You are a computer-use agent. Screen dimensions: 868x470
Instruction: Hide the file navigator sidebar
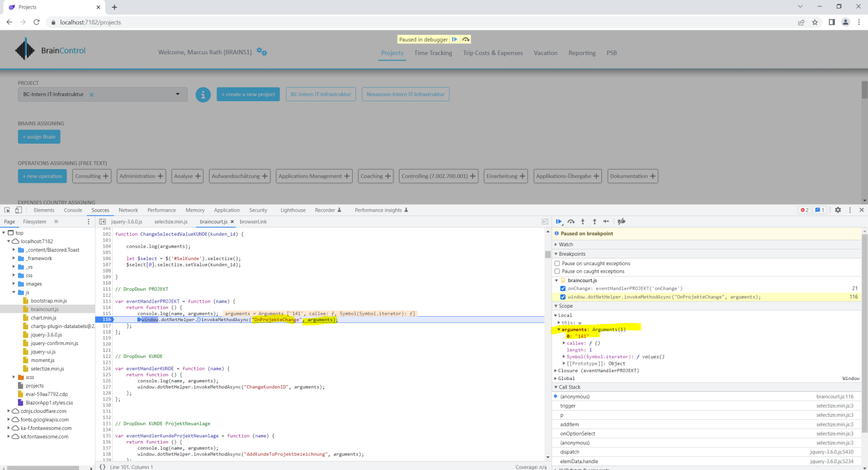(x=102, y=222)
